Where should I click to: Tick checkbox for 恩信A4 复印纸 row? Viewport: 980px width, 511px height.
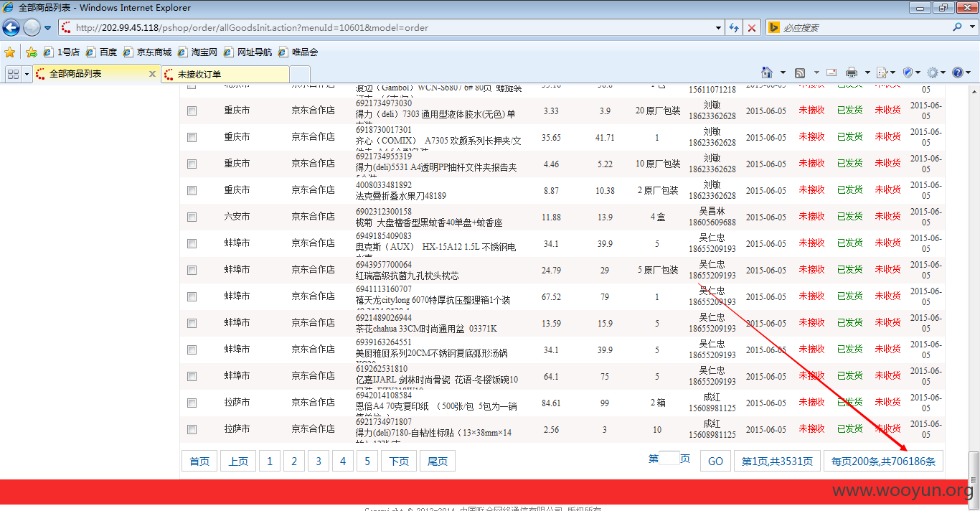(192, 403)
